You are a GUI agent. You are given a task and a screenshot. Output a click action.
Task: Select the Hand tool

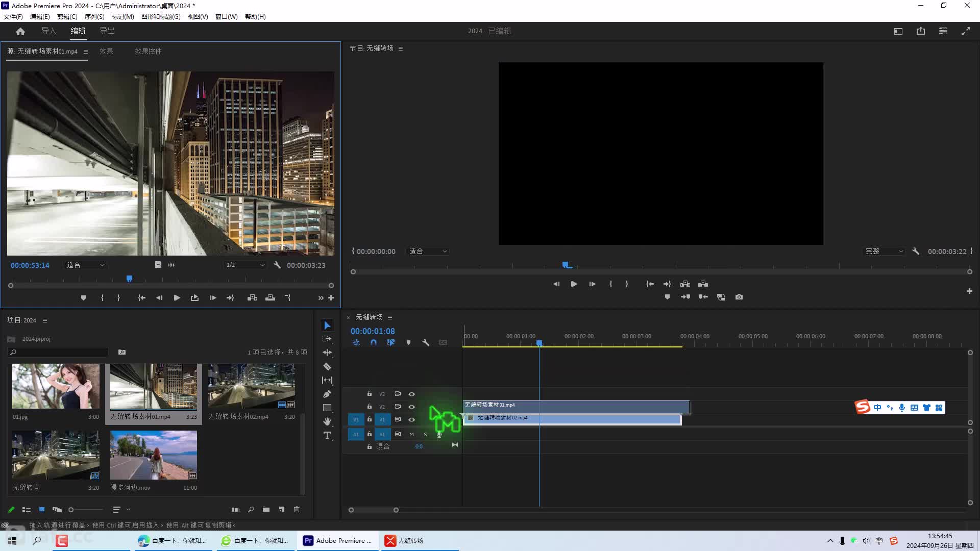click(327, 421)
